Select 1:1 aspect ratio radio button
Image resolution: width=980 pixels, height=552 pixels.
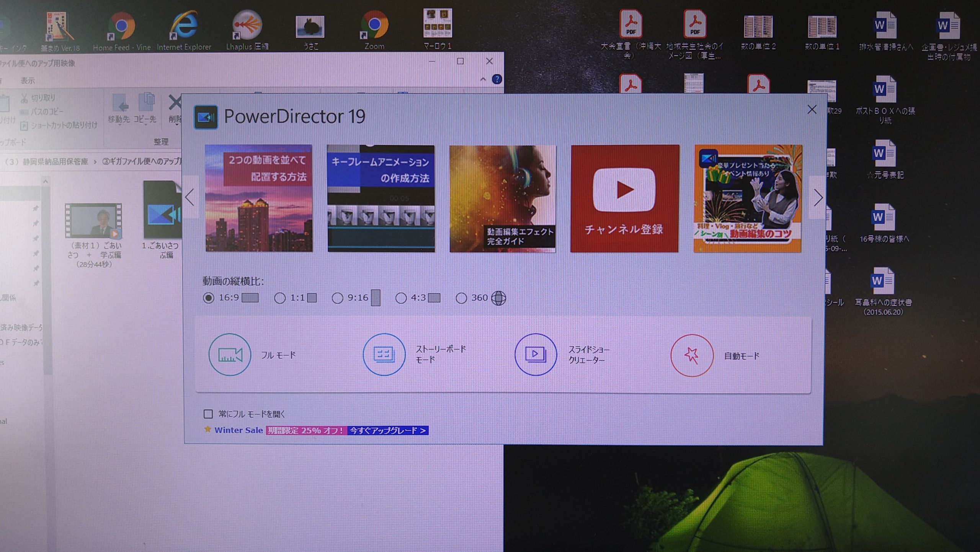coord(280,298)
